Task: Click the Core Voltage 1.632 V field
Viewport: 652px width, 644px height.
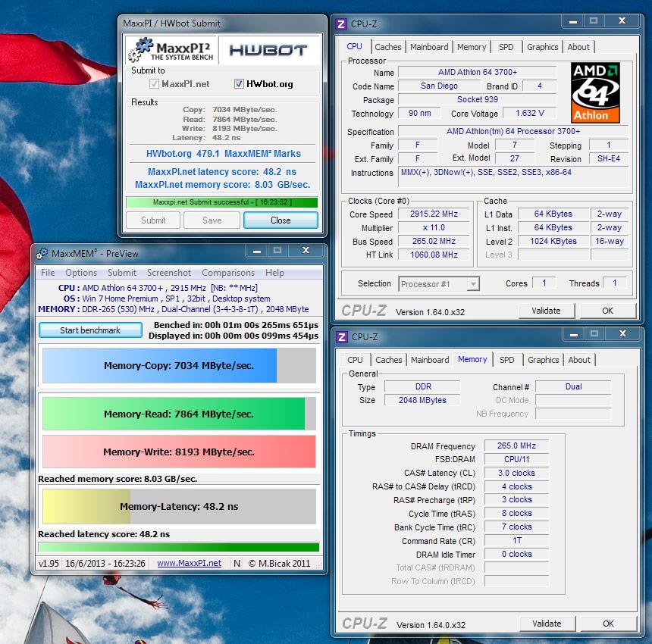Action: pyautogui.click(x=529, y=113)
